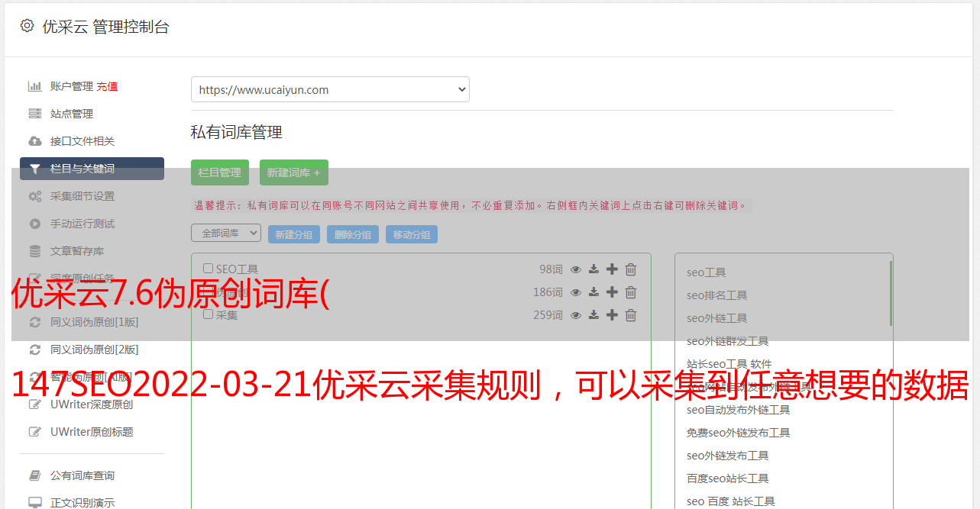Click the refresh icon beside 同义词伪原创[1版]
Image resolution: width=980 pixels, height=509 pixels.
tap(35, 322)
